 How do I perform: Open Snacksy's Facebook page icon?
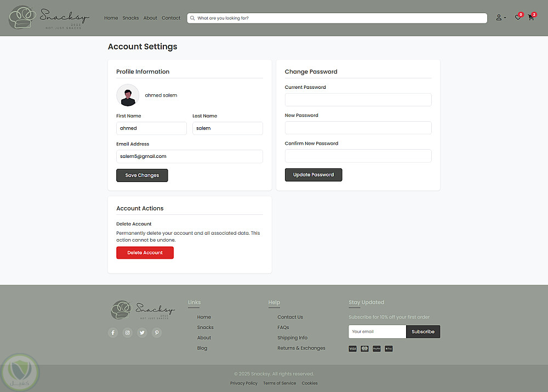(113, 333)
